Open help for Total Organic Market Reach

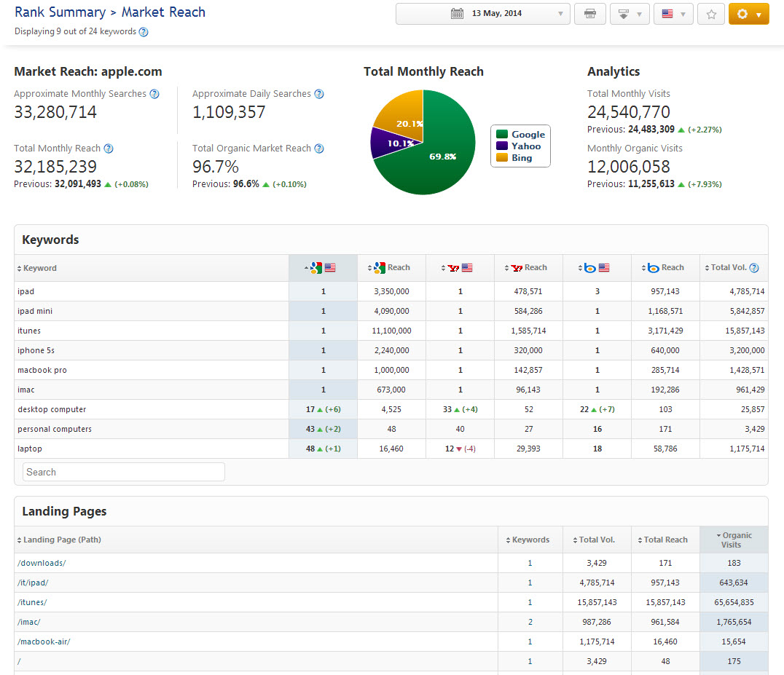[x=319, y=149]
